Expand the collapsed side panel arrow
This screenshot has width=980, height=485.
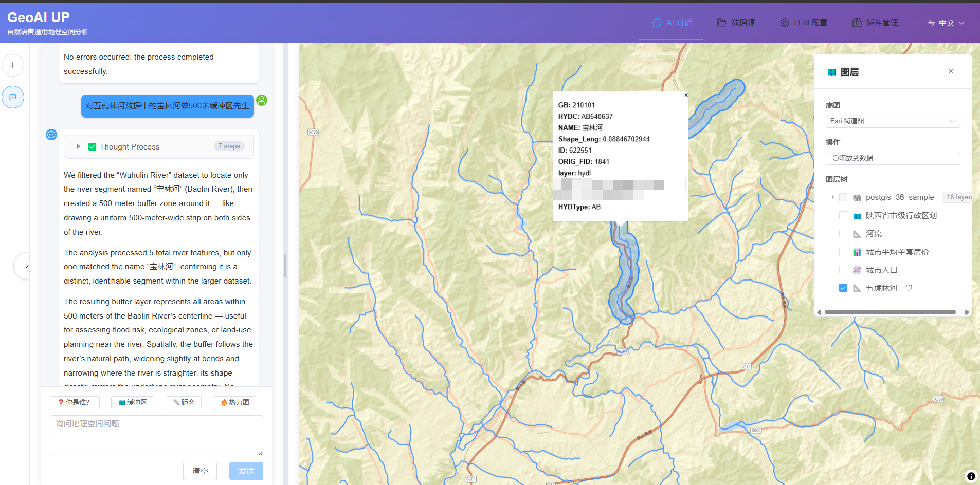click(x=26, y=266)
